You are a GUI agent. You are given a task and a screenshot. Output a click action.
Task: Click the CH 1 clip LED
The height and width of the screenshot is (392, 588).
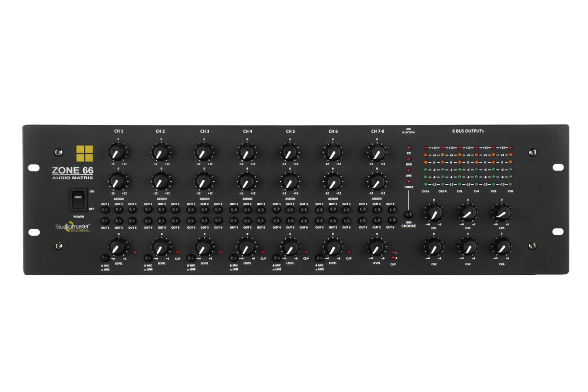[x=135, y=253]
